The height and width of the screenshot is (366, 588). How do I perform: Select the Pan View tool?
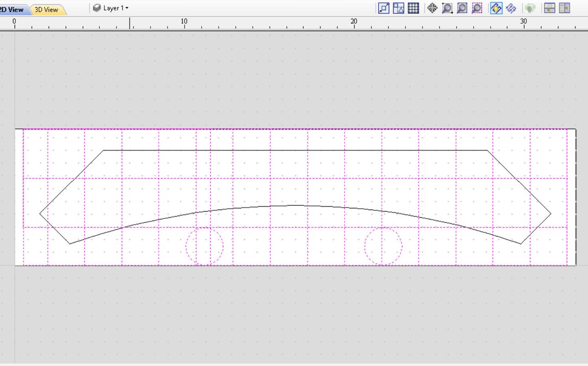(431, 8)
